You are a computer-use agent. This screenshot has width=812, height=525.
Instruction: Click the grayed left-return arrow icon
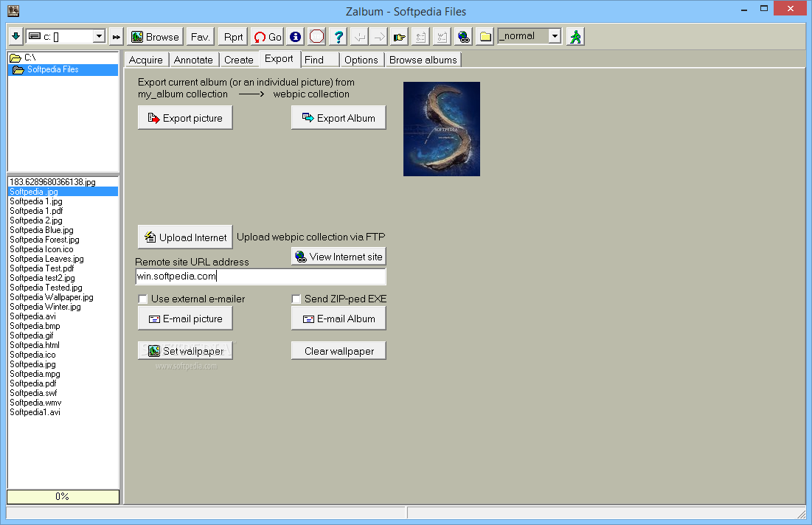pyautogui.click(x=359, y=37)
